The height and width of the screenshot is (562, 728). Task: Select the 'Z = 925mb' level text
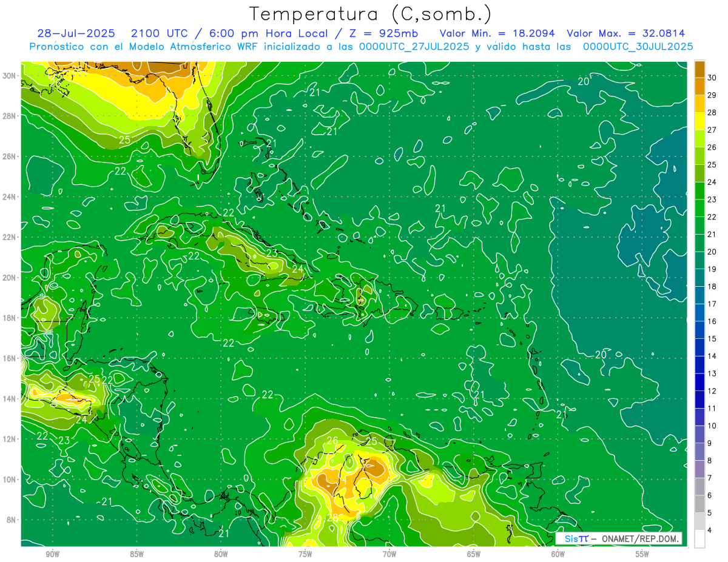coord(381,33)
